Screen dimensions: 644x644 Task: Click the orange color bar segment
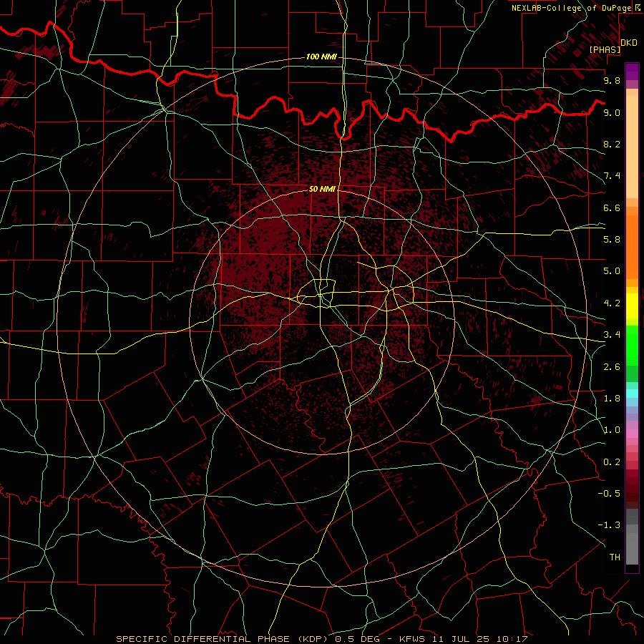click(x=632, y=246)
